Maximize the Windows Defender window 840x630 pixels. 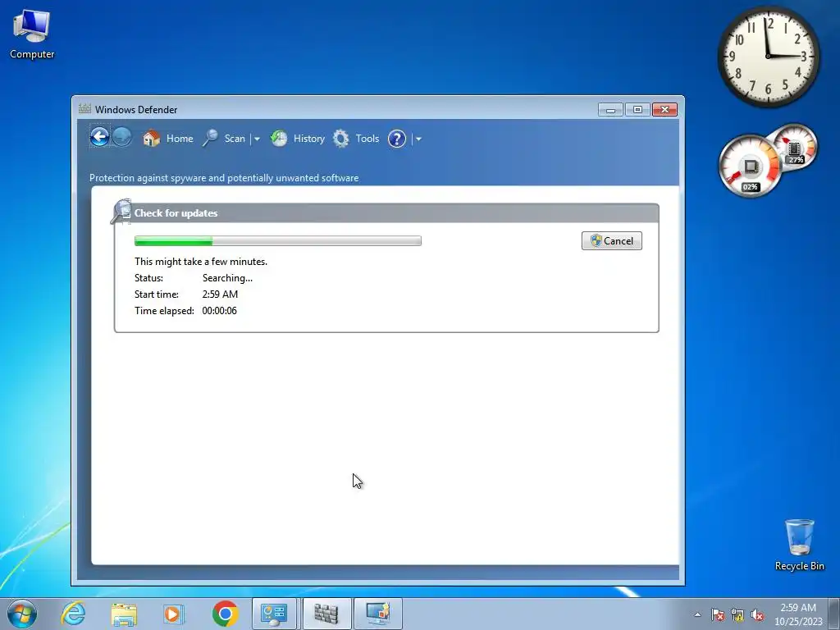pos(637,110)
